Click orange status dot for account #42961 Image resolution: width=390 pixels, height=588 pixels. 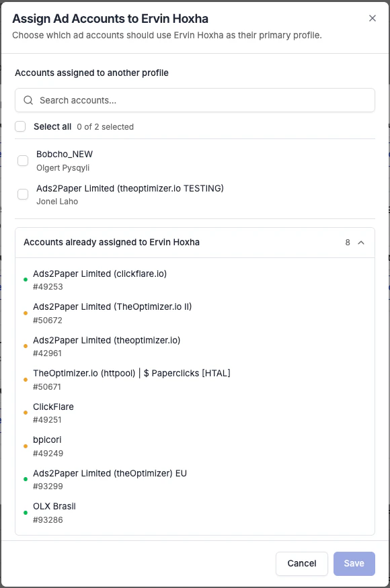pos(26,346)
